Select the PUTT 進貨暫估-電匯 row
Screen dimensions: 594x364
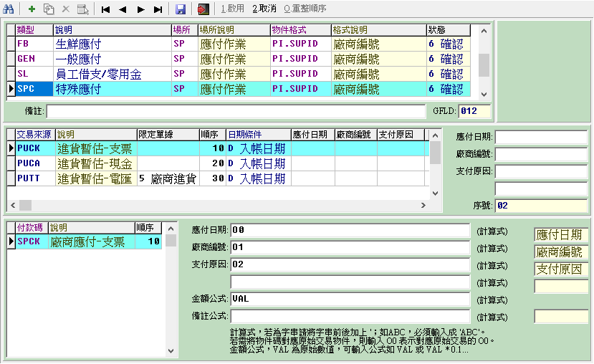pyautogui.click(x=220, y=178)
